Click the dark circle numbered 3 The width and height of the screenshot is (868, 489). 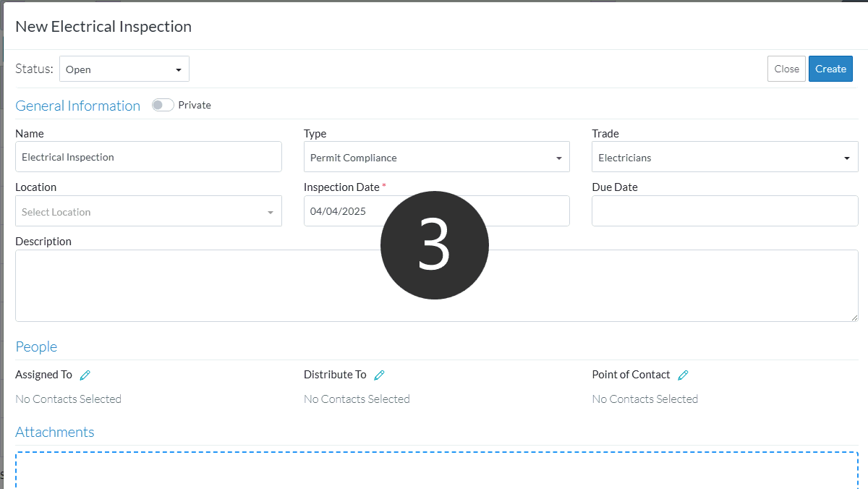[435, 245]
